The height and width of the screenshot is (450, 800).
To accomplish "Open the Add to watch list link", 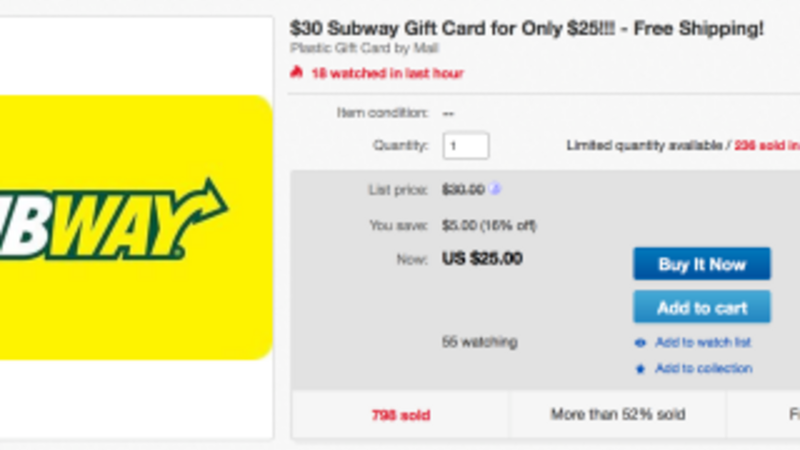I will 703,343.
